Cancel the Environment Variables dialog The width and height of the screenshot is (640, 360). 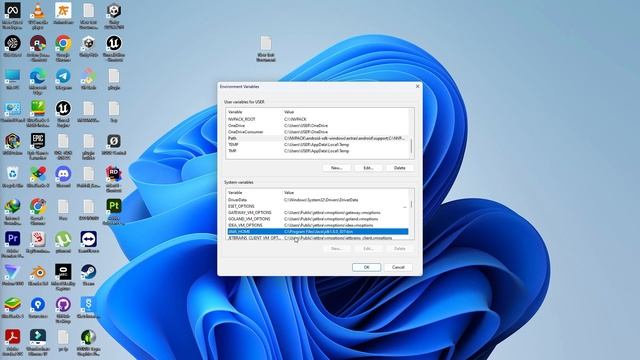point(398,267)
